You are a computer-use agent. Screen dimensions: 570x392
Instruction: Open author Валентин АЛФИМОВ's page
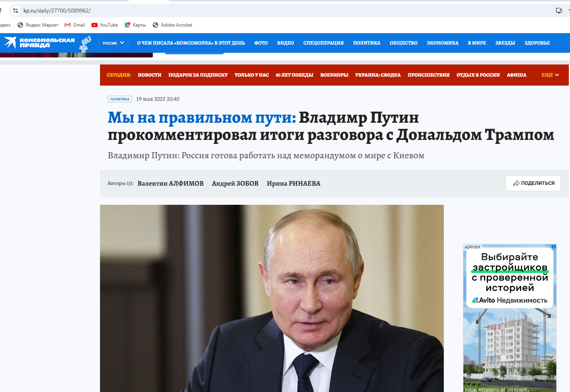(x=171, y=183)
